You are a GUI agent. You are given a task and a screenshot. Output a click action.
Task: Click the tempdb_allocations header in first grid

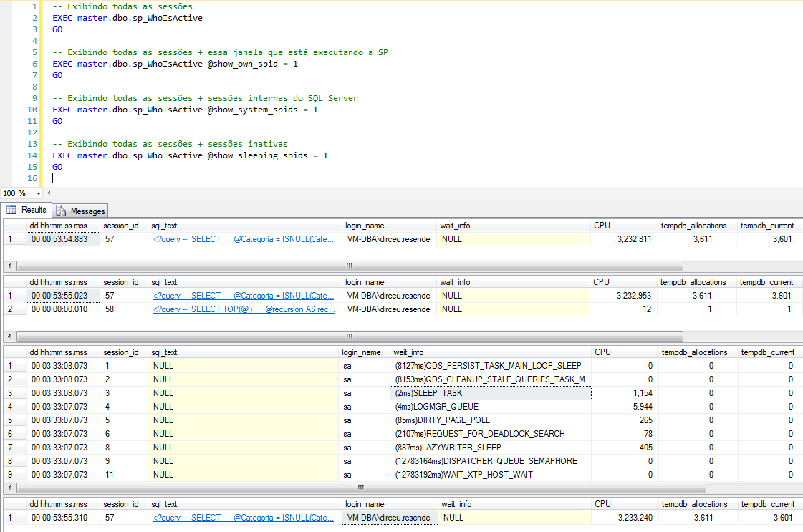[x=697, y=226]
